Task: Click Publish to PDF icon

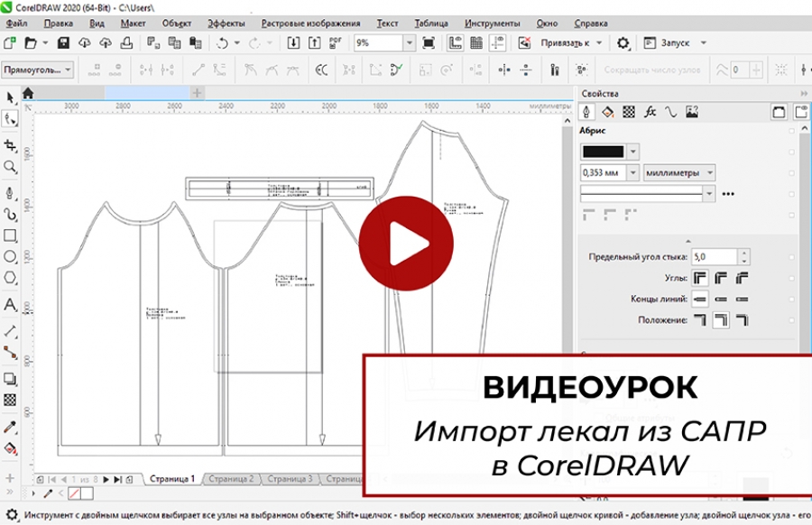Action: (336, 43)
